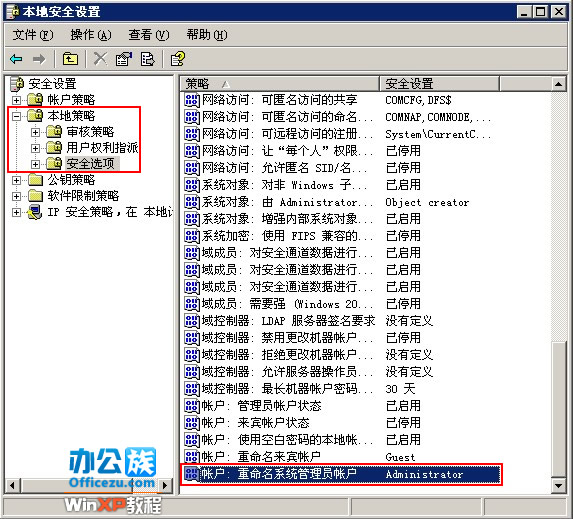Open the properties toolbar icon
Image resolution: width=573 pixels, height=519 pixels.
[x=124, y=59]
